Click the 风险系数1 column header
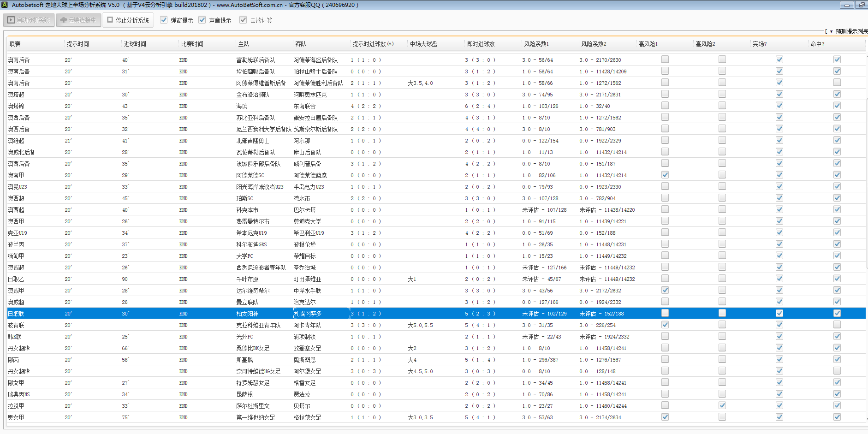Screen dimensions: 868x434 (536, 44)
